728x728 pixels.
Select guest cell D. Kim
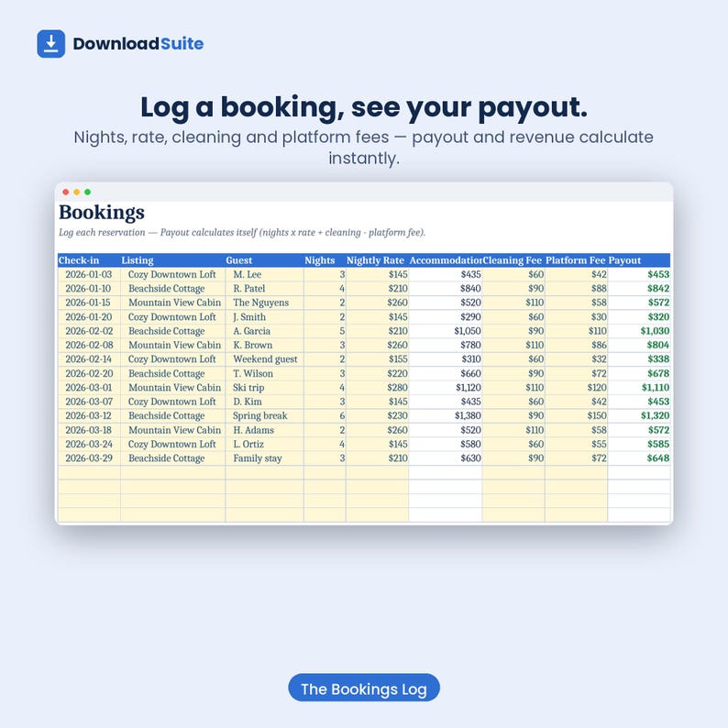point(264,402)
